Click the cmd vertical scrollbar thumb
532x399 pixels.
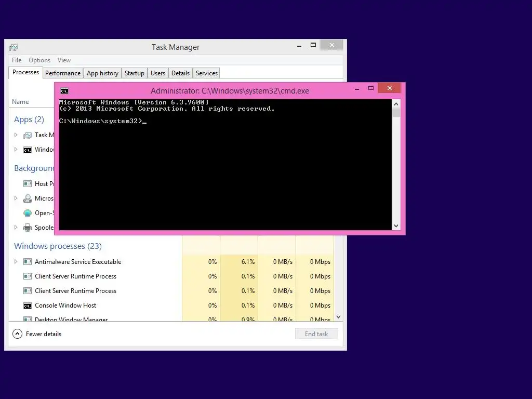(x=396, y=113)
